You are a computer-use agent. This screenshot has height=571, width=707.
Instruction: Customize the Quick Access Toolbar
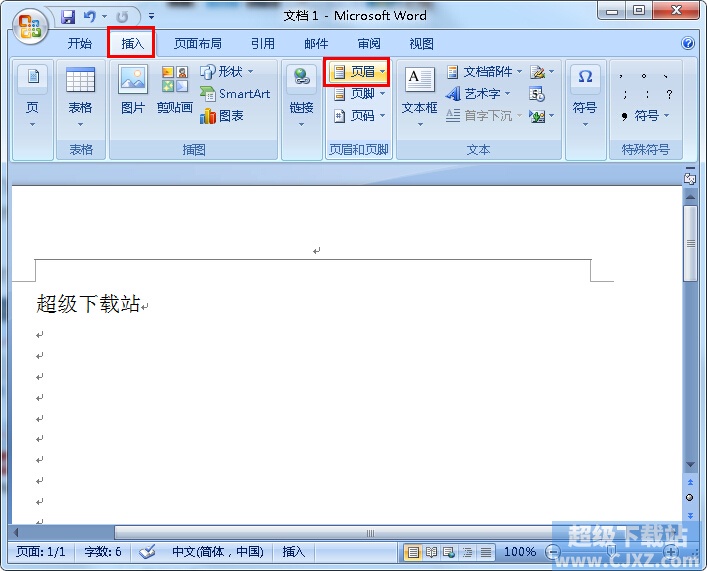(152, 17)
